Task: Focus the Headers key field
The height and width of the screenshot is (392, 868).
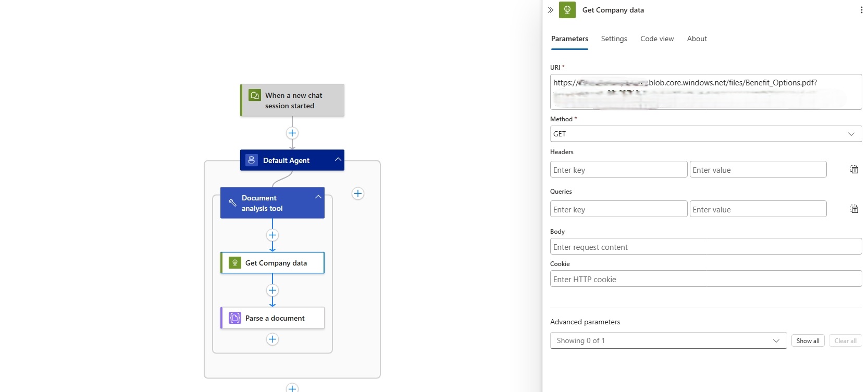Action: pyautogui.click(x=618, y=169)
